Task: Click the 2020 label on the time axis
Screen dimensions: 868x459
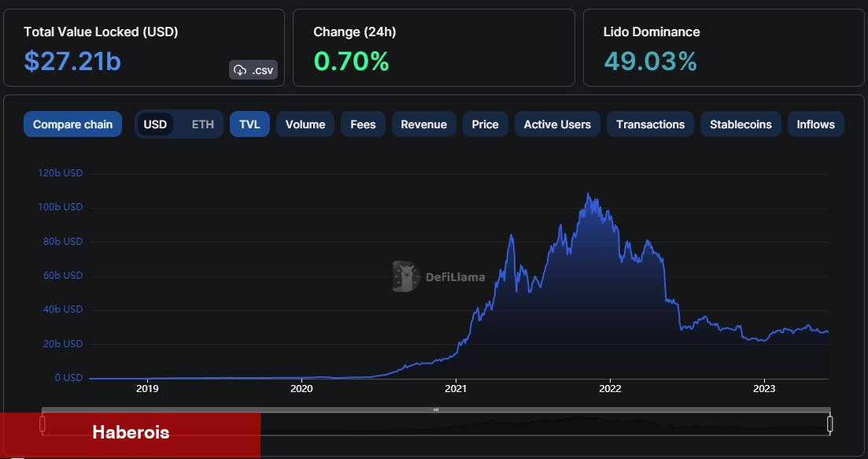Action: [301, 389]
